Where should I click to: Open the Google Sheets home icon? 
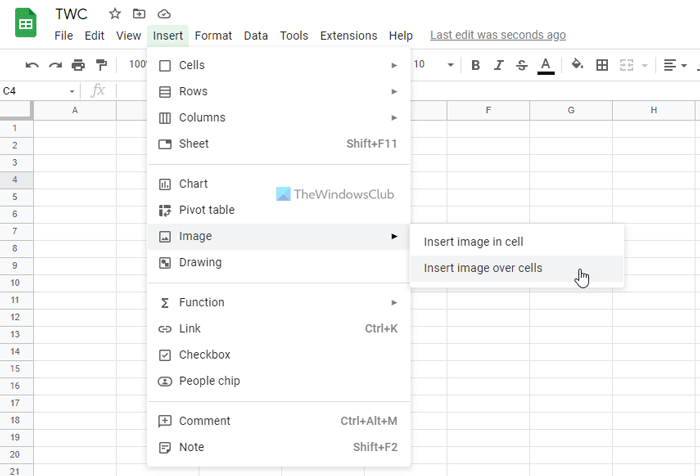coord(25,24)
